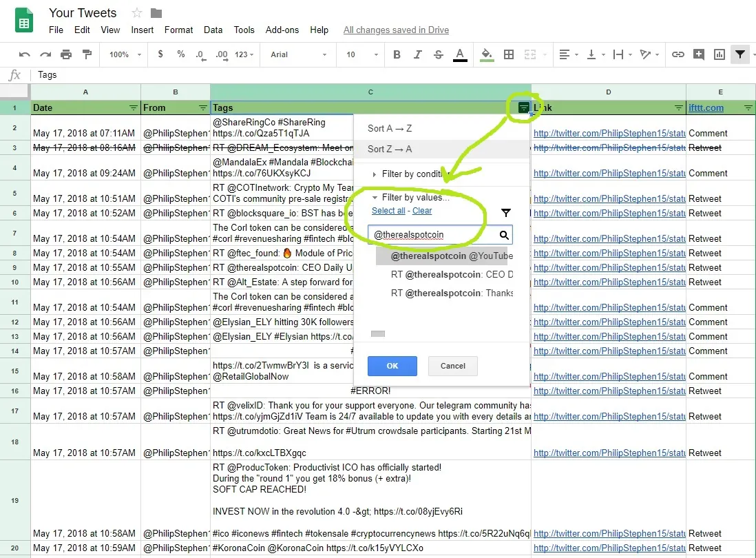Open the Borders tool

point(509,54)
